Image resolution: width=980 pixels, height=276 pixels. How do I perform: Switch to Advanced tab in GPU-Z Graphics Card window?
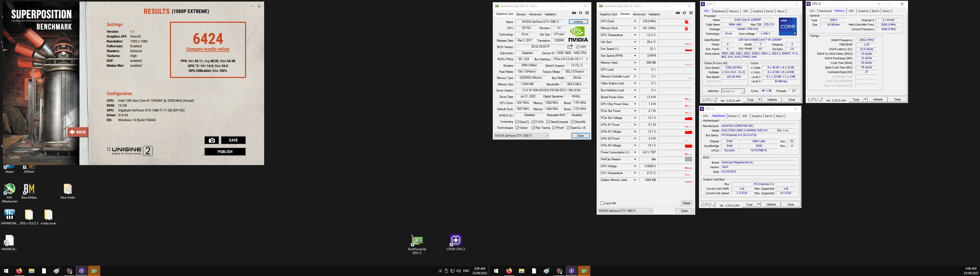pyautogui.click(x=535, y=14)
